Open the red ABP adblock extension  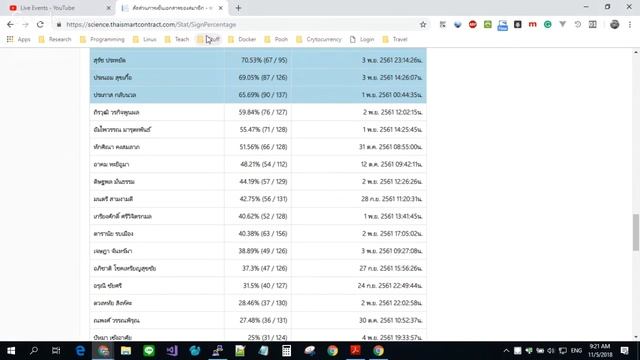(473, 24)
